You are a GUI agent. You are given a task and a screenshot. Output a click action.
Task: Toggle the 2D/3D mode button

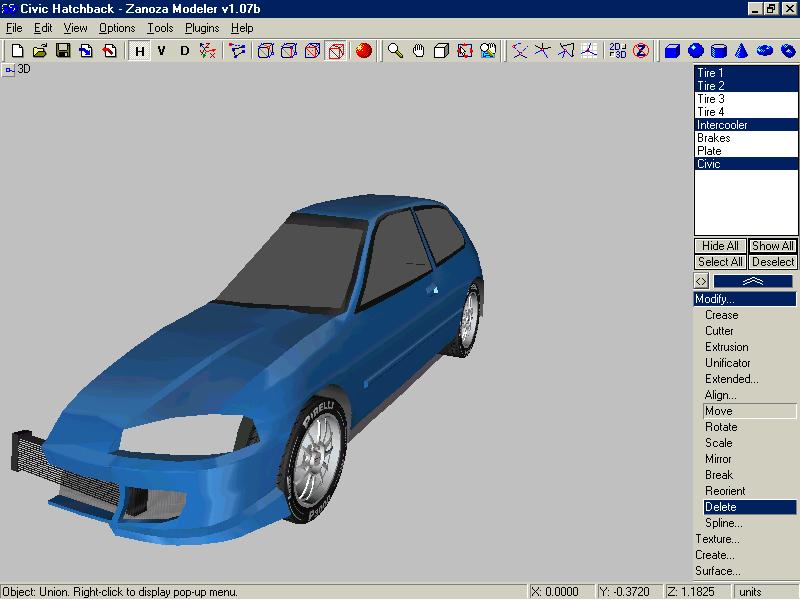[x=618, y=51]
